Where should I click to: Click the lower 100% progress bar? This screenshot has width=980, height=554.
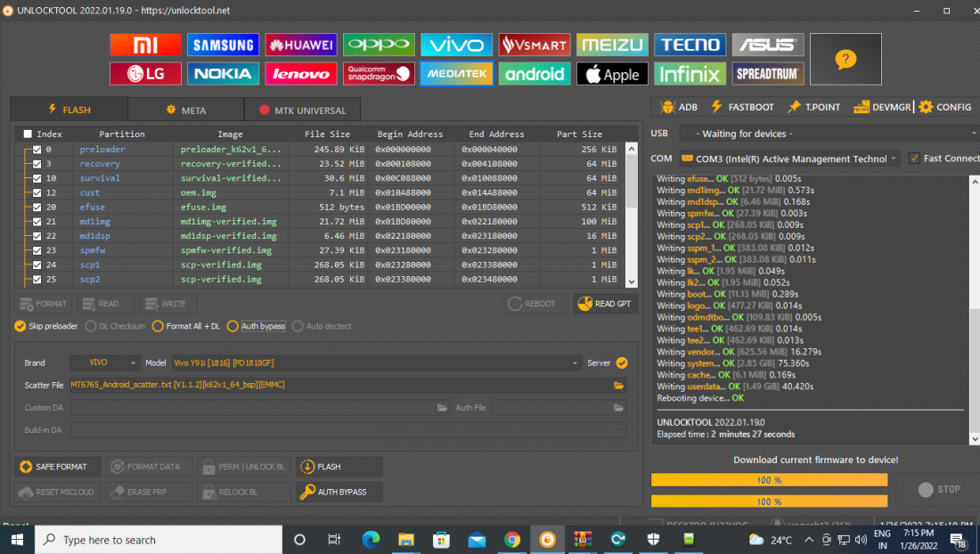point(769,501)
